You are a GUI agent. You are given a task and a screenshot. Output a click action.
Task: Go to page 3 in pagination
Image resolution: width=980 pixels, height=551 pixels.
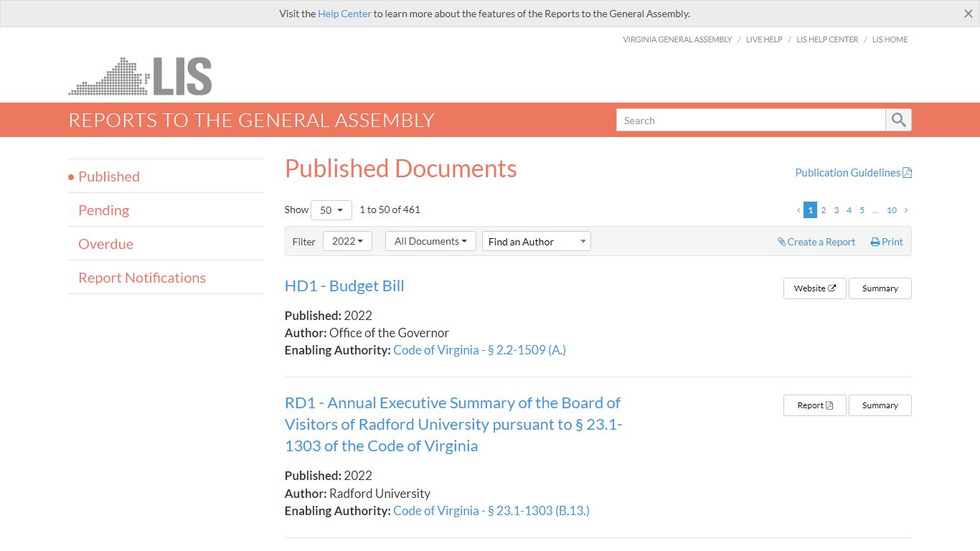click(x=837, y=210)
